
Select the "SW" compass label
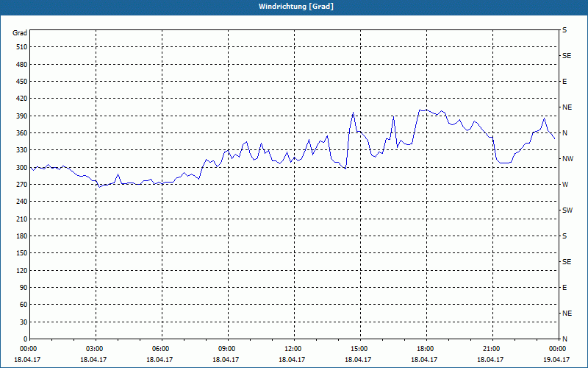point(567,210)
